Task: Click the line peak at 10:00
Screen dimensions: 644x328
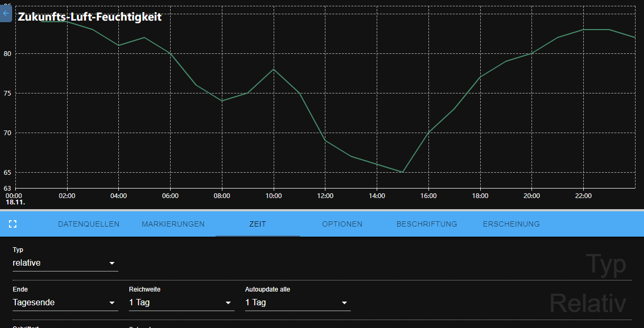Action: 274,69
